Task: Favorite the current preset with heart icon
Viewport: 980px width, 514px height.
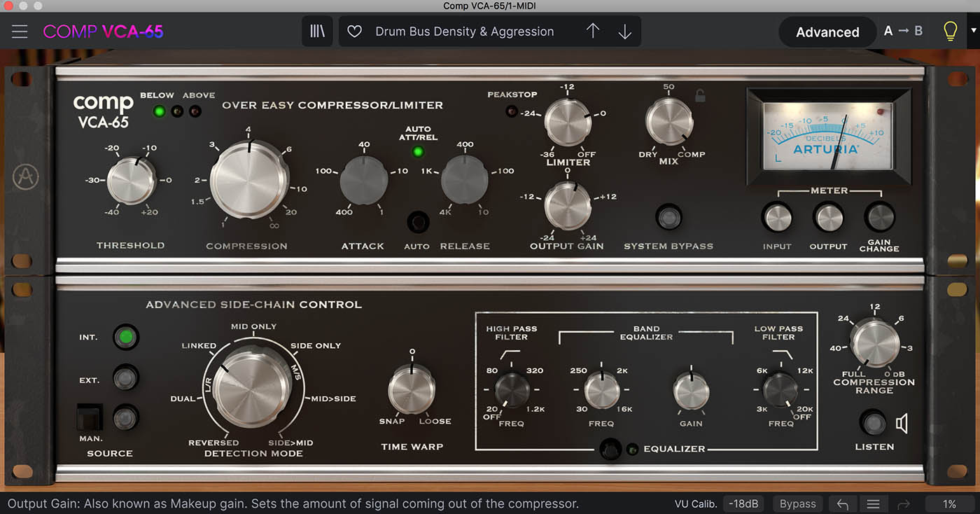Action: click(355, 32)
